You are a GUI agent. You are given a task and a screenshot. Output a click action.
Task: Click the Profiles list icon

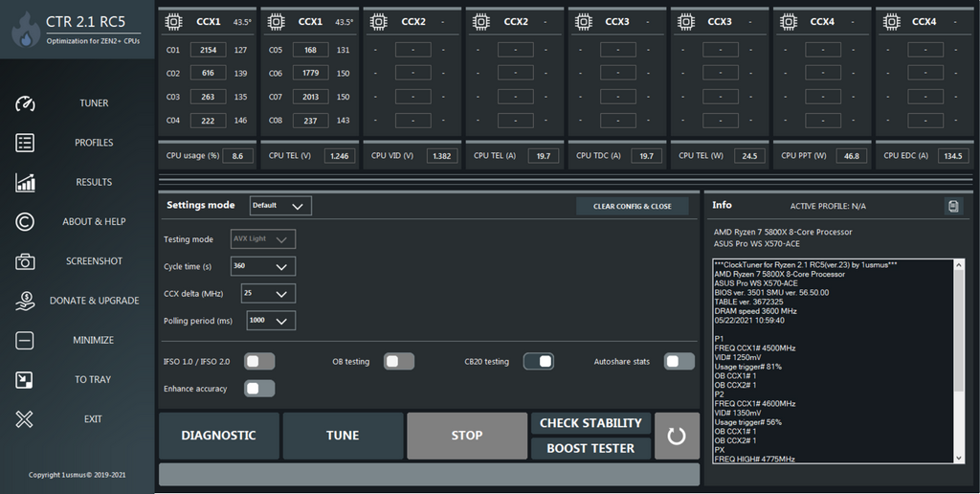25,143
